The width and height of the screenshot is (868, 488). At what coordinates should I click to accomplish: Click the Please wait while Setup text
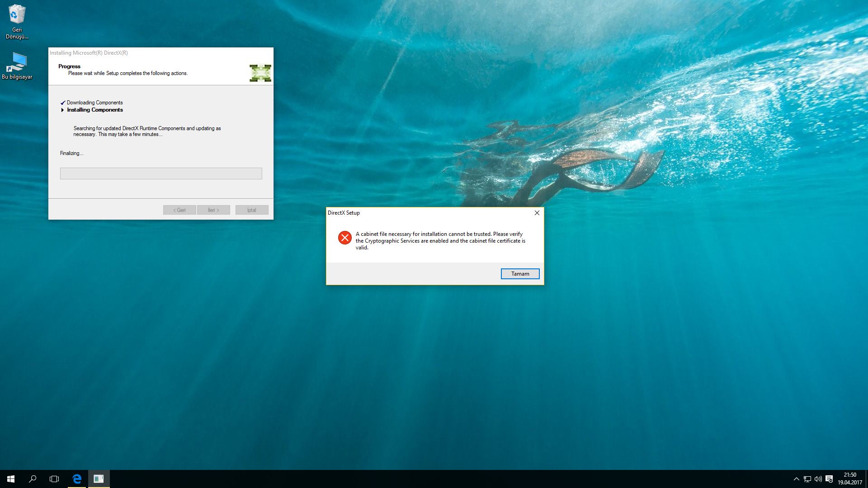coord(128,73)
